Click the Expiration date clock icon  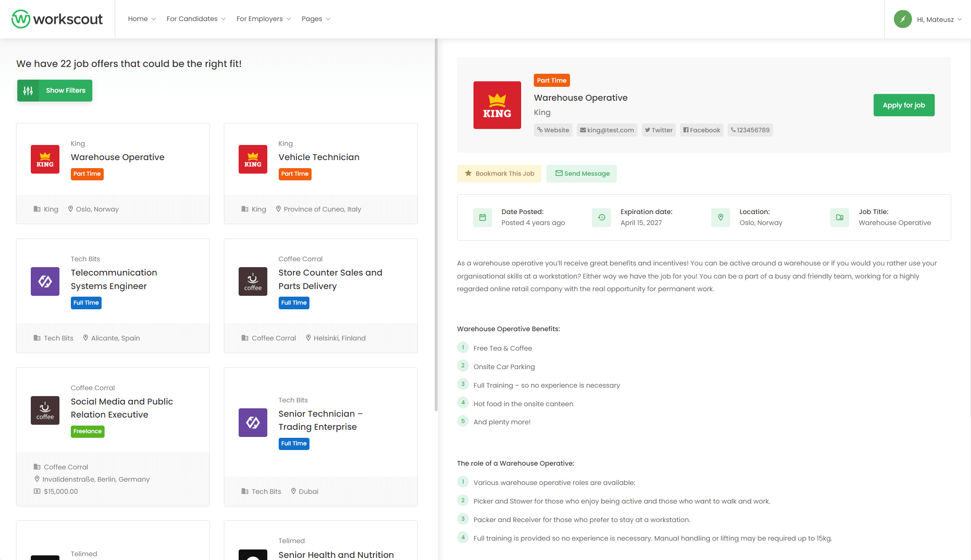[601, 217]
